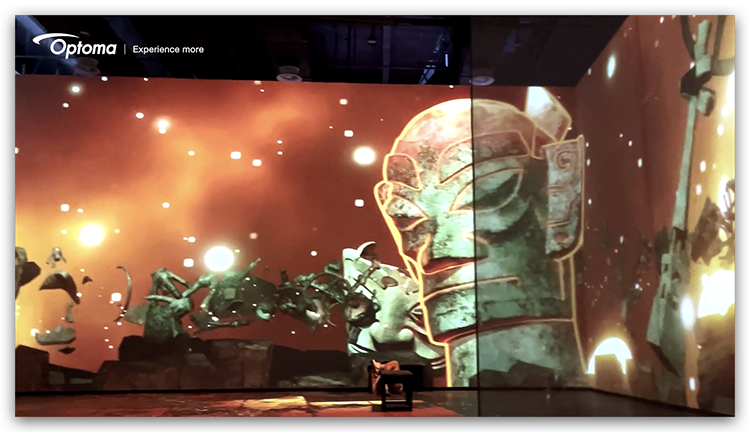The image size is (750, 432).
Task: Click the Optoma logo
Action: click(74, 46)
